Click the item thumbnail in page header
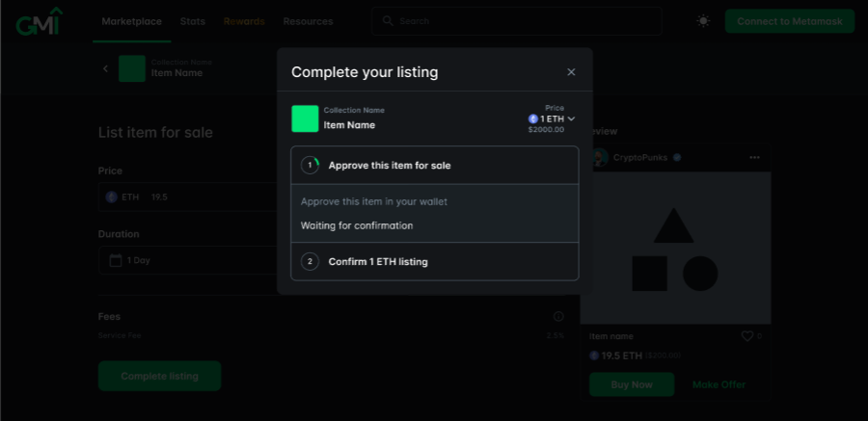868x421 pixels. (x=132, y=68)
